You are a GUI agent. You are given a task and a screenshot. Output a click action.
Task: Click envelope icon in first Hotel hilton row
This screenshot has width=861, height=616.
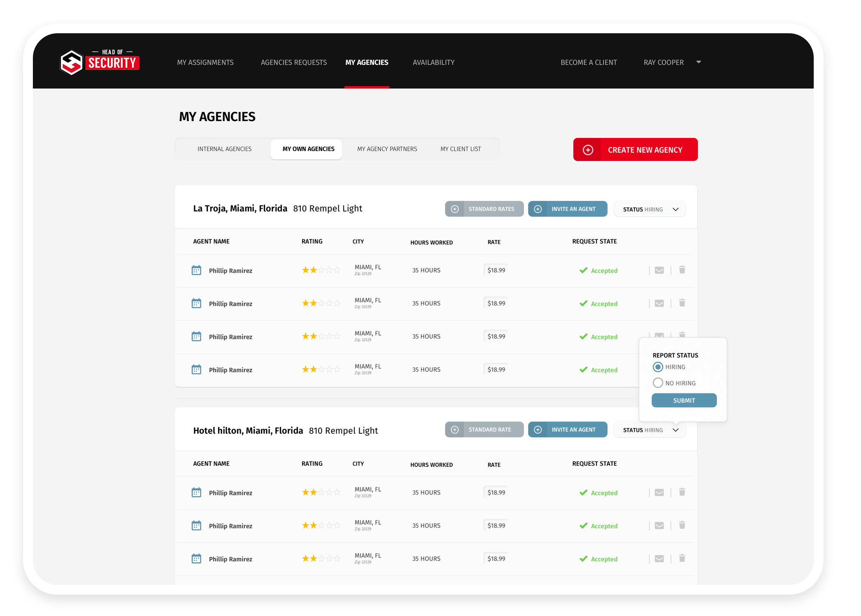pyautogui.click(x=659, y=492)
